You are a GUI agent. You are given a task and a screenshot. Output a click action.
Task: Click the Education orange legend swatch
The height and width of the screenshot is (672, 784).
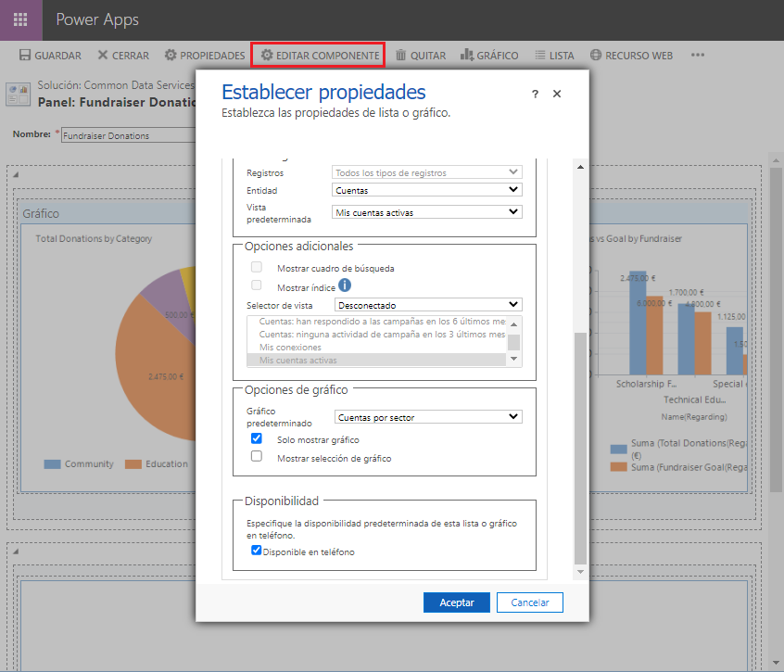[133, 464]
